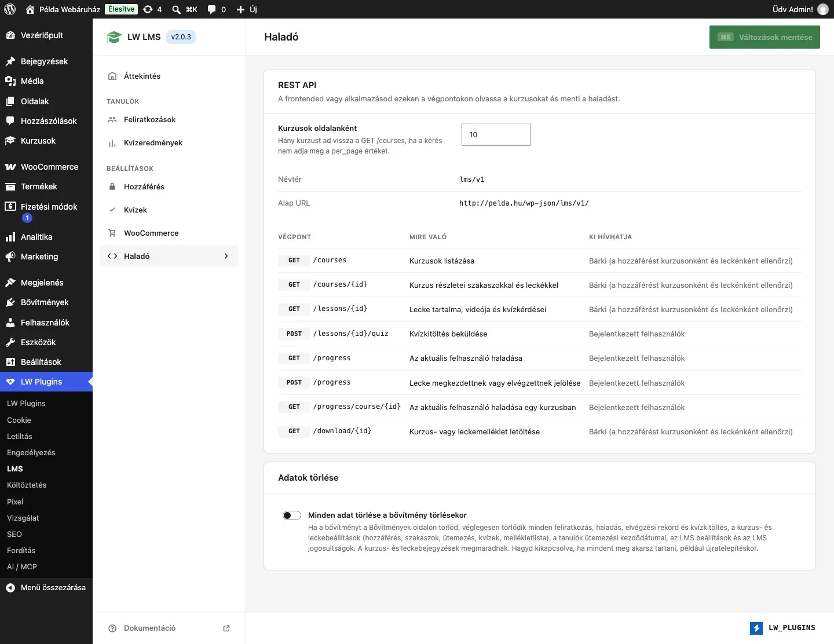Click the updates icon showing 4
Viewport: 834px width, 644px height.
point(148,9)
